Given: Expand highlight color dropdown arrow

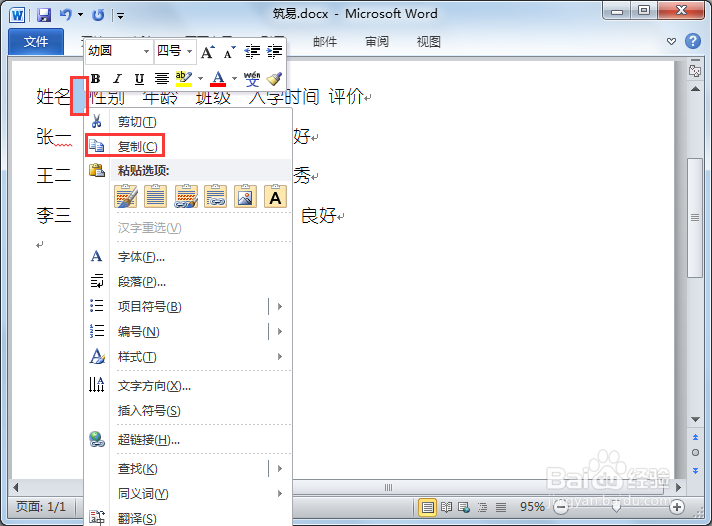Looking at the screenshot, I should (200, 79).
